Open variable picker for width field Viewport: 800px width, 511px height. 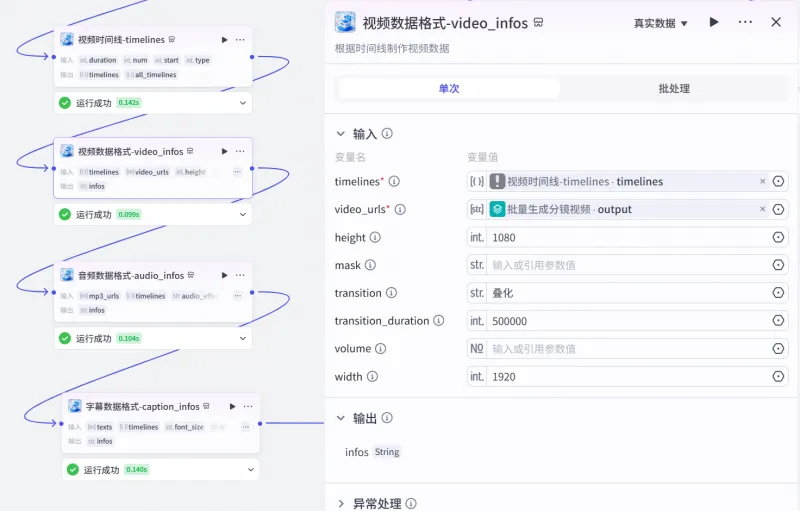coord(778,376)
